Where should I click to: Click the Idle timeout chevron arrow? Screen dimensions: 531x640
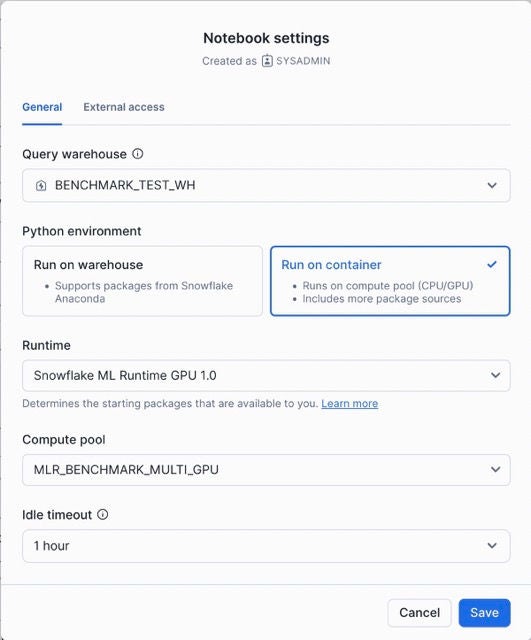click(x=492, y=546)
